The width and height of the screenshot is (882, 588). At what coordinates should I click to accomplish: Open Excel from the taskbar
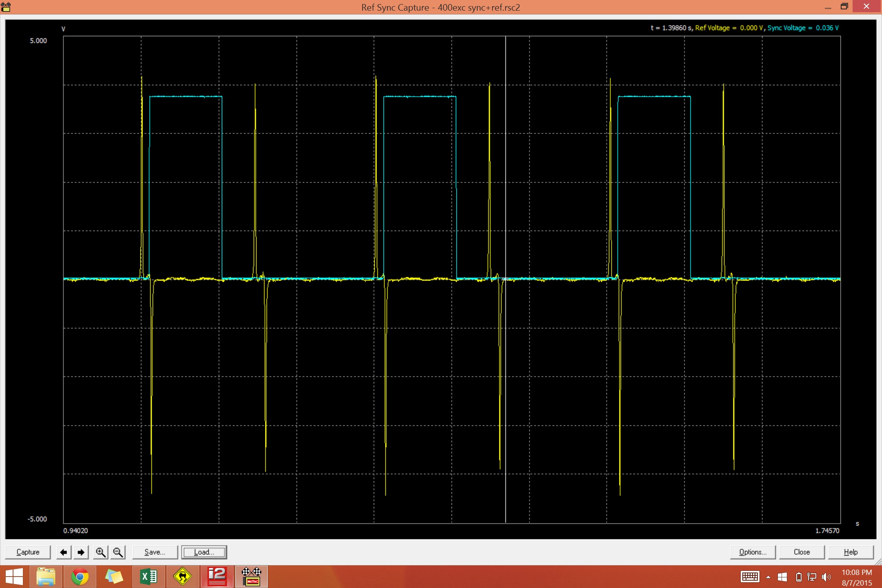point(149,577)
